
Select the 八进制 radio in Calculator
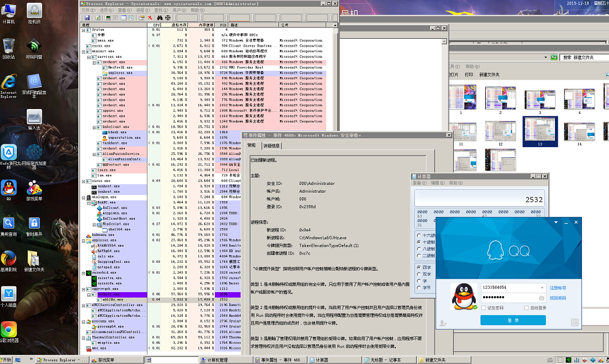419,249
